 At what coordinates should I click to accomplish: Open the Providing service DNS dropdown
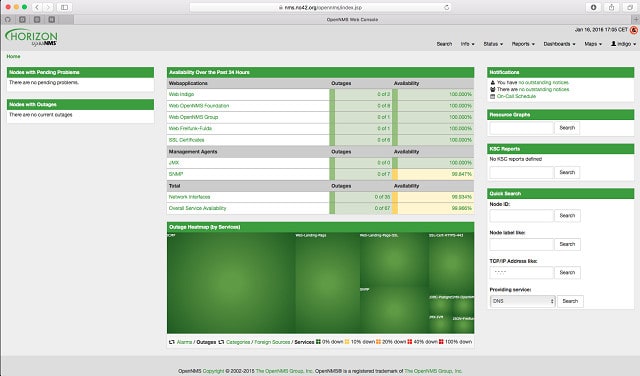[x=522, y=301]
